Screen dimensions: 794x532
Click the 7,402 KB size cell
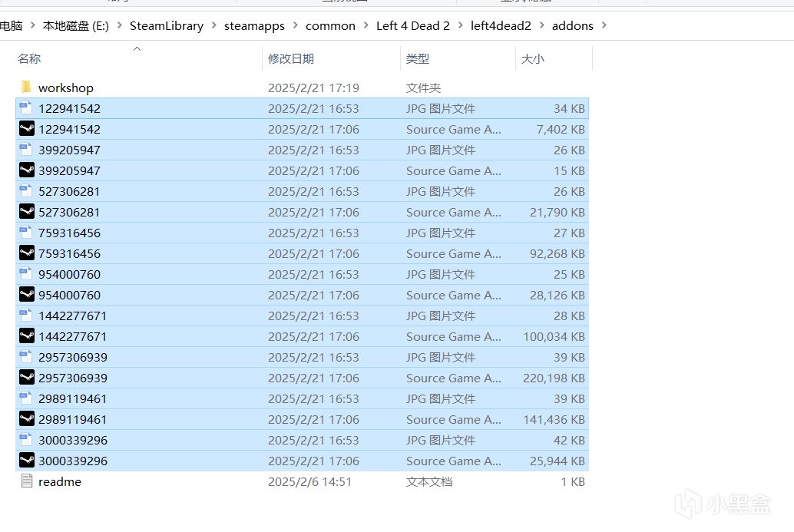tap(561, 130)
